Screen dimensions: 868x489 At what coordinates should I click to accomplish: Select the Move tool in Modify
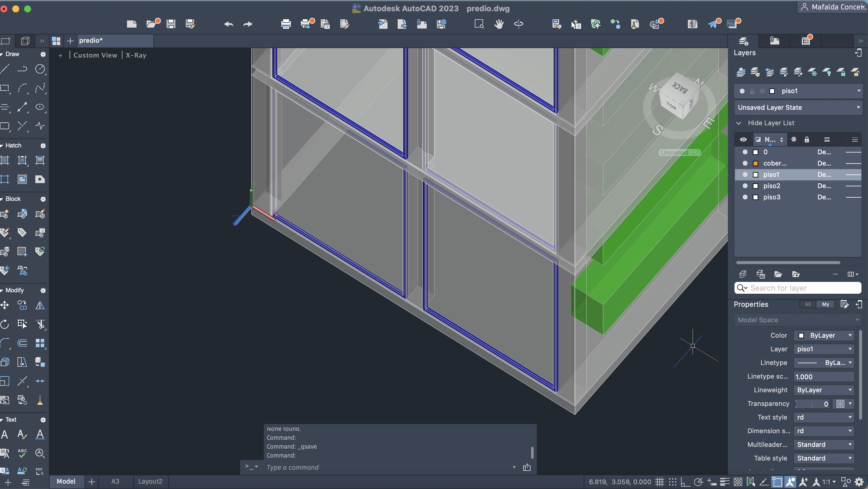click(5, 305)
